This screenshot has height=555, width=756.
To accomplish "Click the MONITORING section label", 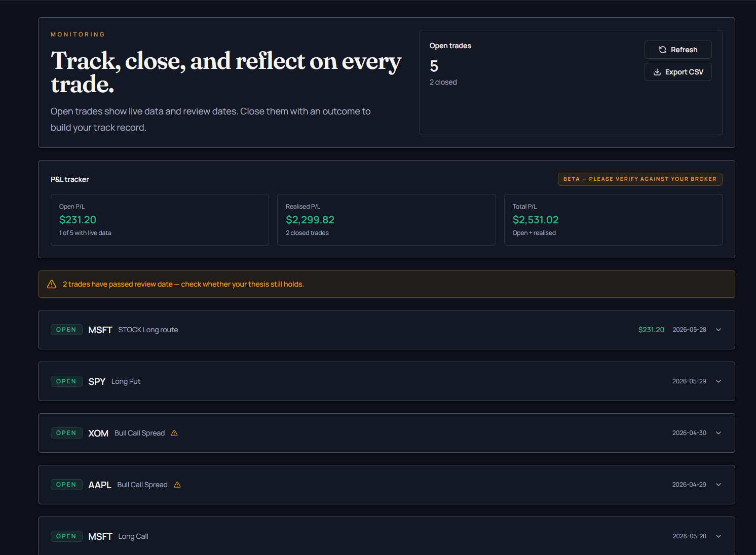I will 78,34.
